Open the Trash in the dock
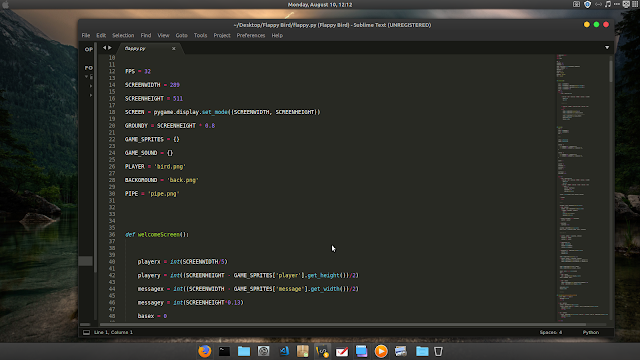This screenshot has height=360, width=640. [438, 351]
